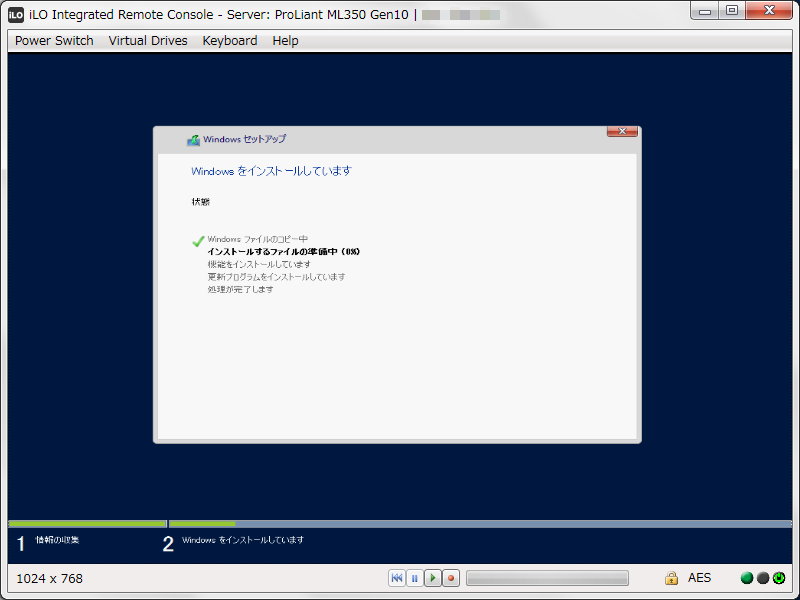
Task: Click the gray UID status indicator icon
Action: (762, 577)
